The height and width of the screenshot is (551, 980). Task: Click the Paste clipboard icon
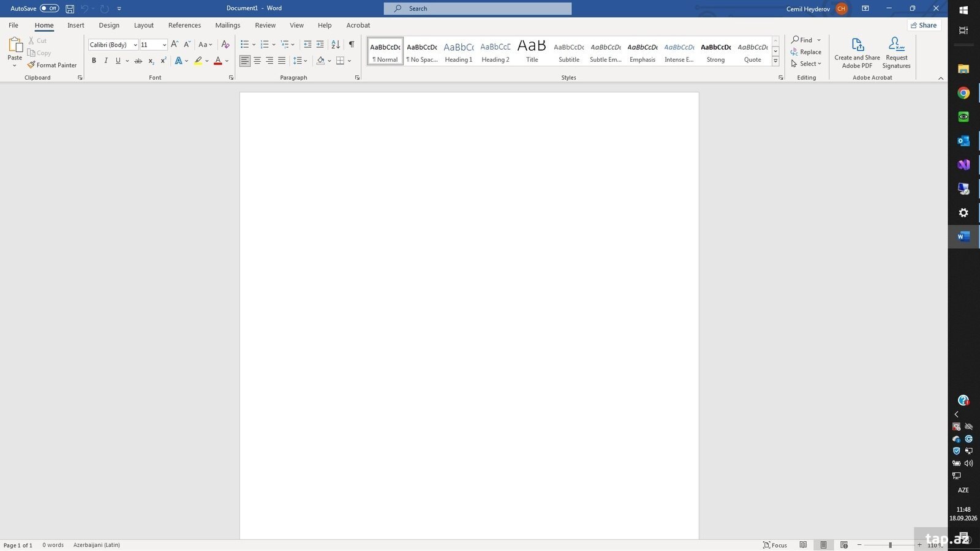(x=15, y=45)
